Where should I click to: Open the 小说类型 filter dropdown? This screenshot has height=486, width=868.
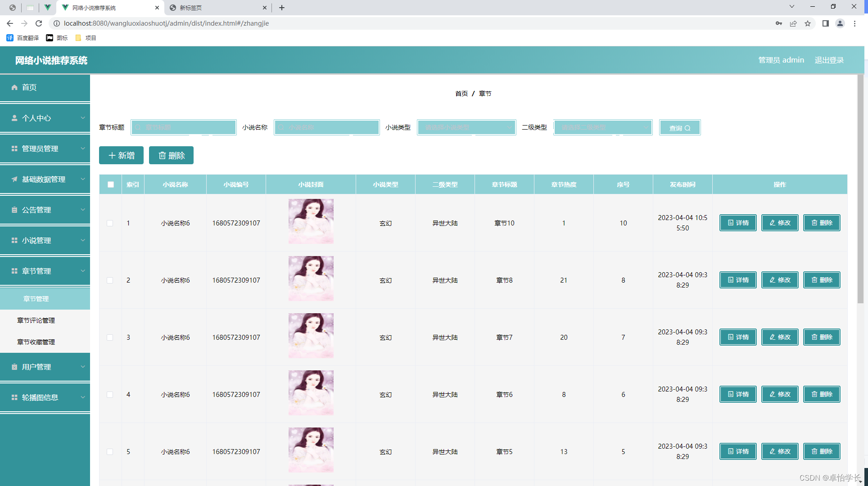point(466,127)
